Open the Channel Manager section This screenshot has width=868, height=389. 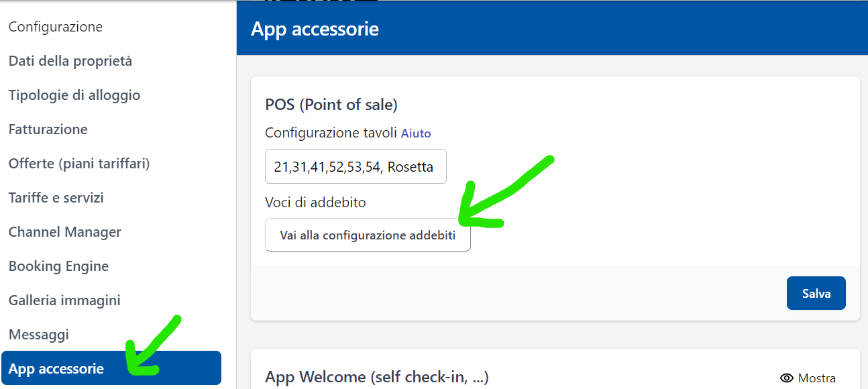[65, 232]
